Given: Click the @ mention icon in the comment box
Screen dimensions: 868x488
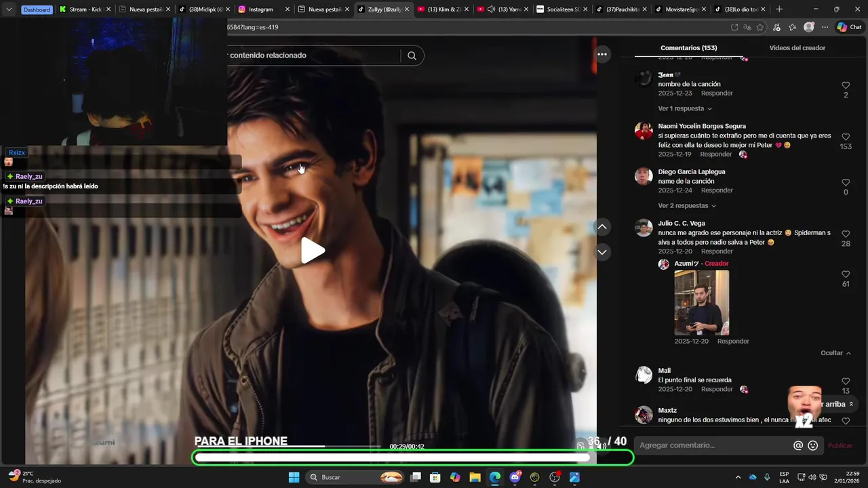Looking at the screenshot, I should [798, 445].
